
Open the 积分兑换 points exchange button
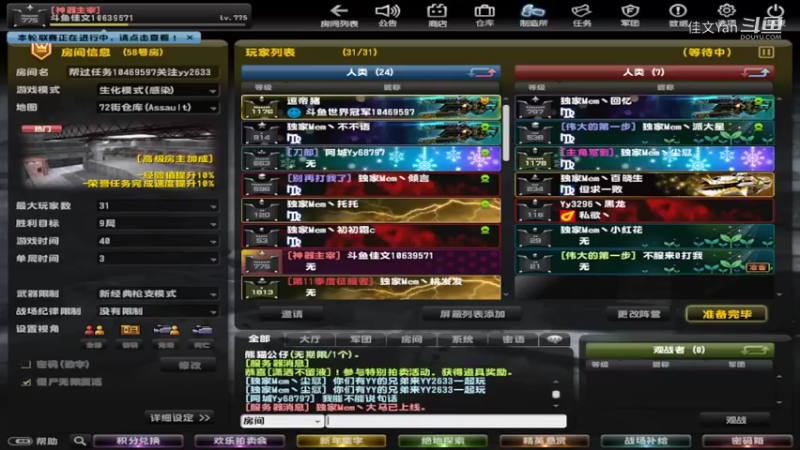[138, 441]
